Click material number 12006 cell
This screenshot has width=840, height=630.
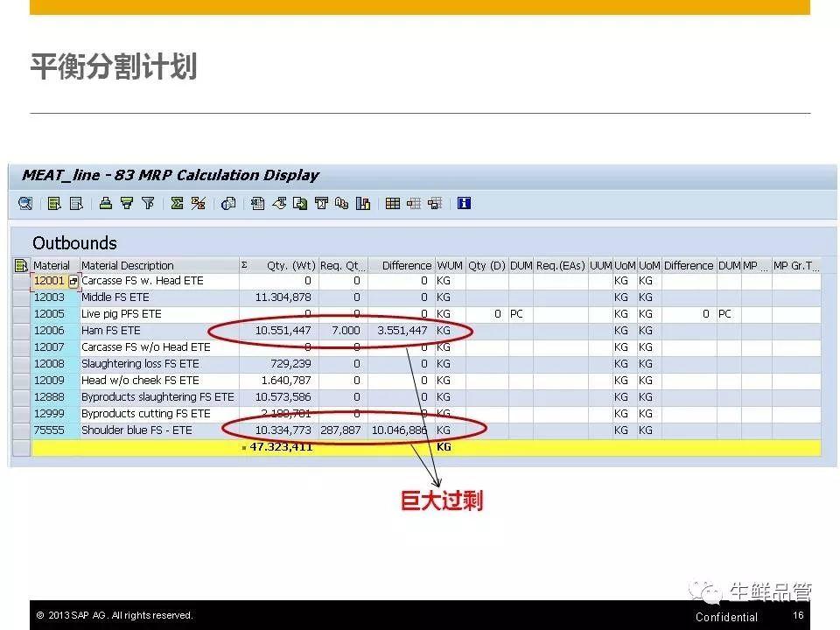point(49,331)
